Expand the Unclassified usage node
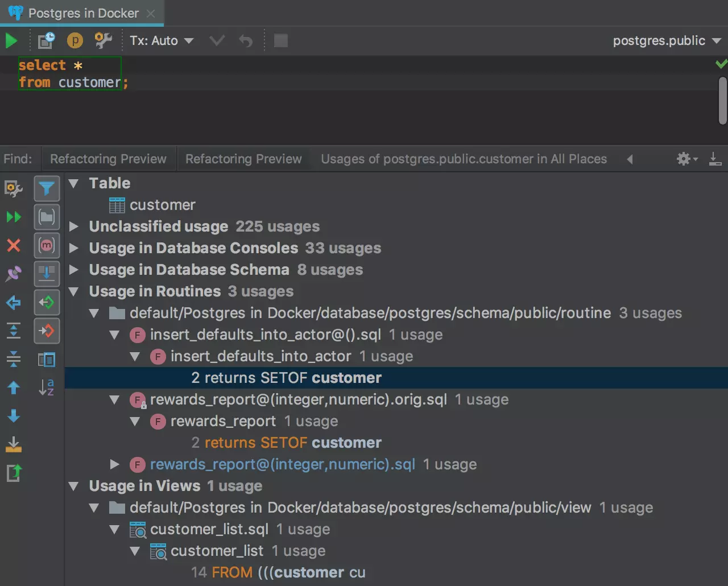The height and width of the screenshot is (586, 728). tap(74, 226)
